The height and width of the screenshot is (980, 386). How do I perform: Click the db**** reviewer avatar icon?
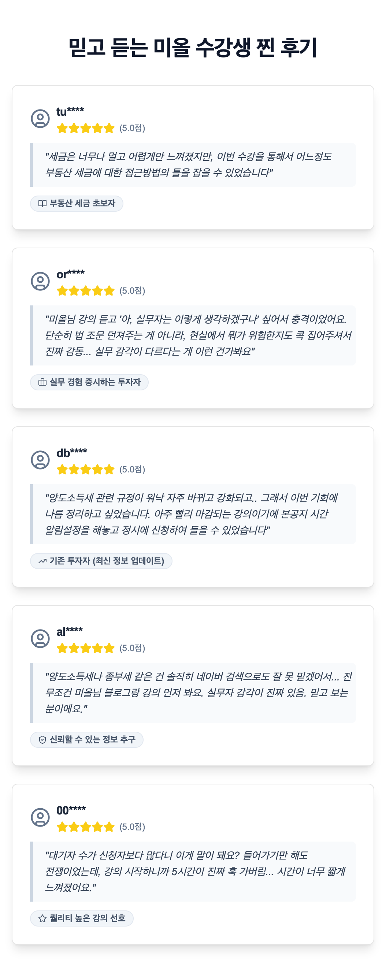[40, 460]
